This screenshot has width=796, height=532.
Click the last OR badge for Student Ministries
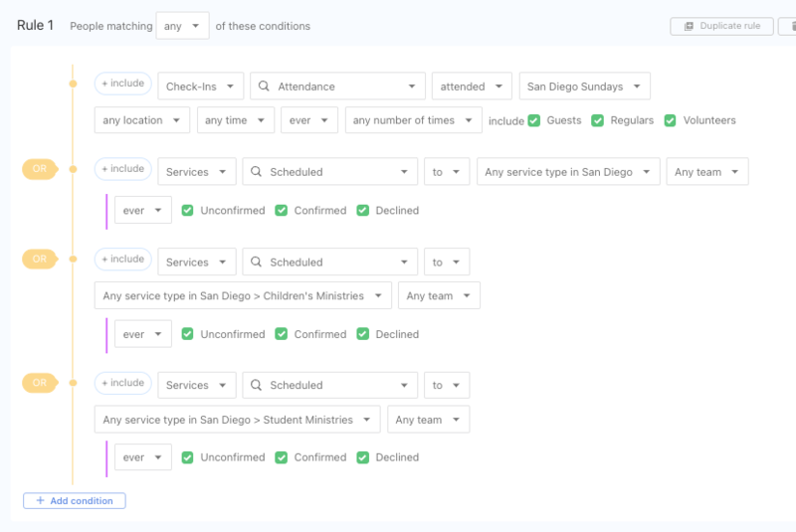coord(40,383)
